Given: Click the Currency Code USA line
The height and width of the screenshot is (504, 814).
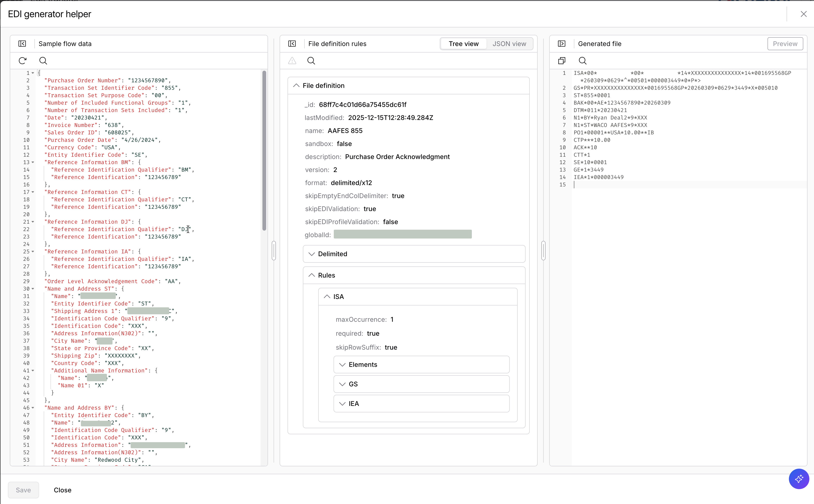Looking at the screenshot, I should pyautogui.click(x=82, y=147).
